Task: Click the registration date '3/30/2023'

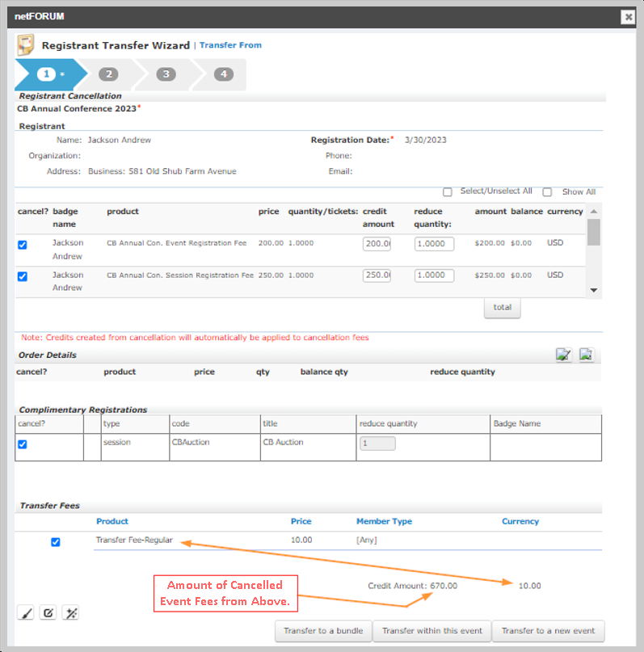Action: pos(425,140)
